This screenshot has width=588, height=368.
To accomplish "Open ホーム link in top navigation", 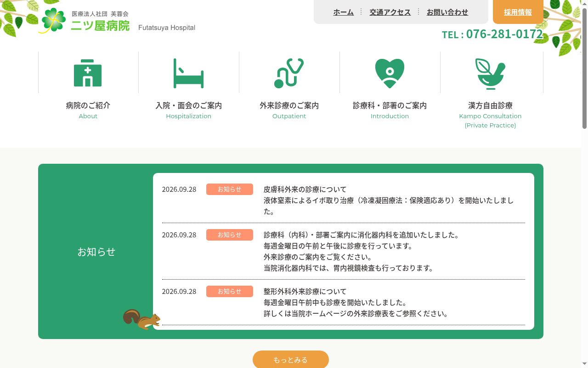I will (344, 12).
